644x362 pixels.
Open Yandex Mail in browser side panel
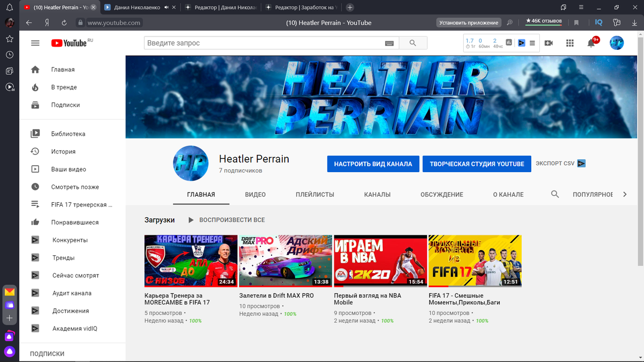(x=10, y=292)
